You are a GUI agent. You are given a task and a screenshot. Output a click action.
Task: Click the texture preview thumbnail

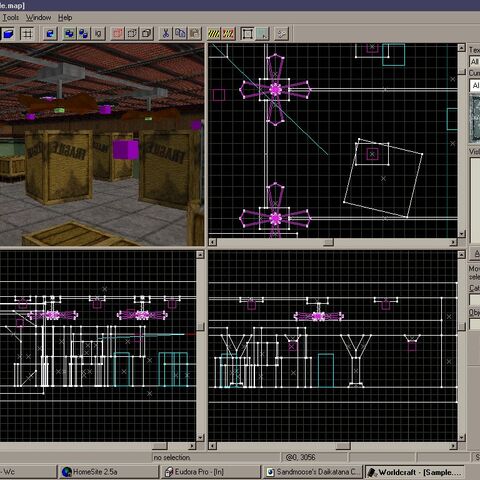[474, 119]
